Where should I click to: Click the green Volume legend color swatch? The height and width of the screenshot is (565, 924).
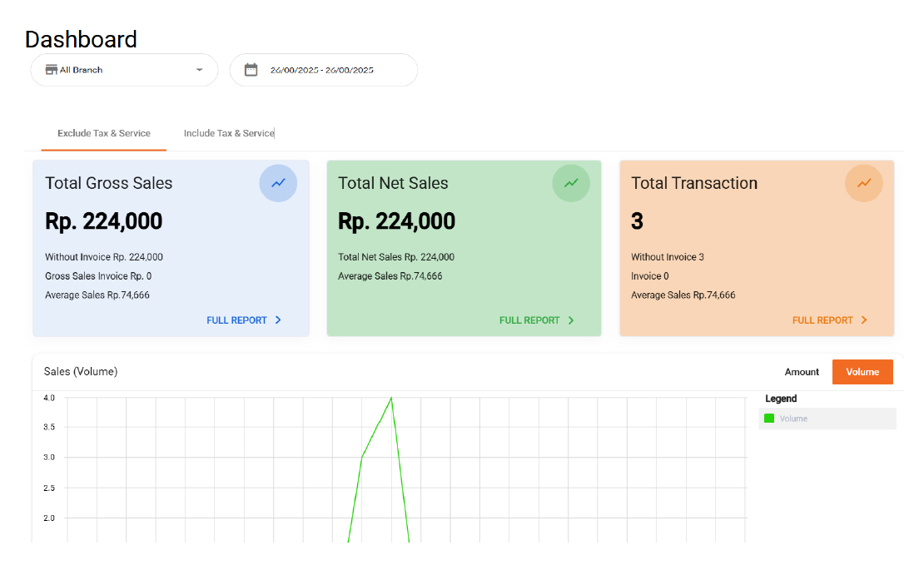(x=769, y=419)
